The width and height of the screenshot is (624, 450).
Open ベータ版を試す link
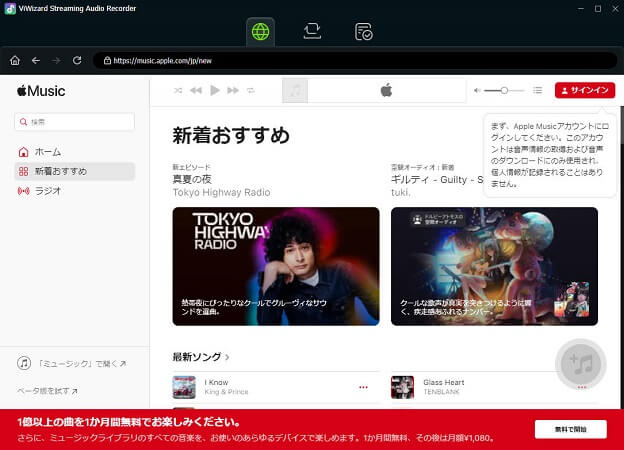[x=47, y=392]
